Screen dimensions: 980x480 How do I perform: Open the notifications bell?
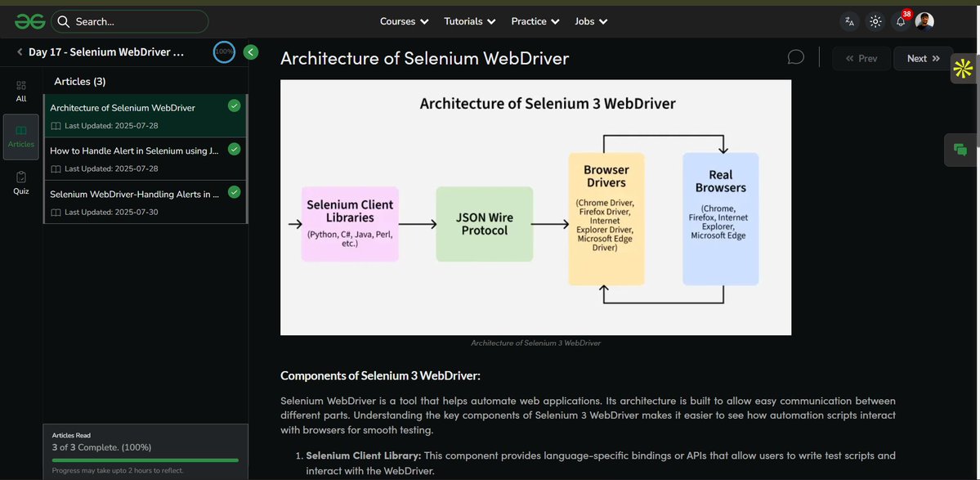pos(900,21)
